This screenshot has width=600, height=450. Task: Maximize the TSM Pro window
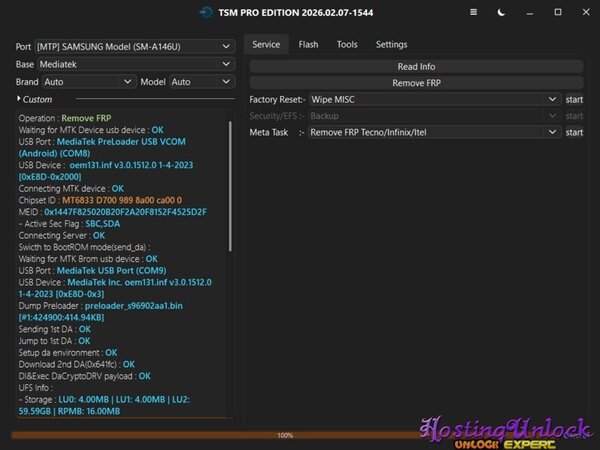point(558,12)
